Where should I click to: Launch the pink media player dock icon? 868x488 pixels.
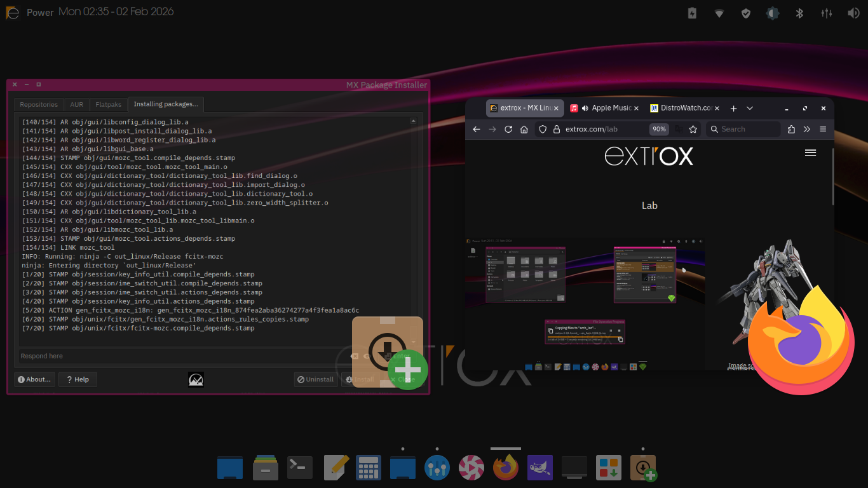coord(471,468)
